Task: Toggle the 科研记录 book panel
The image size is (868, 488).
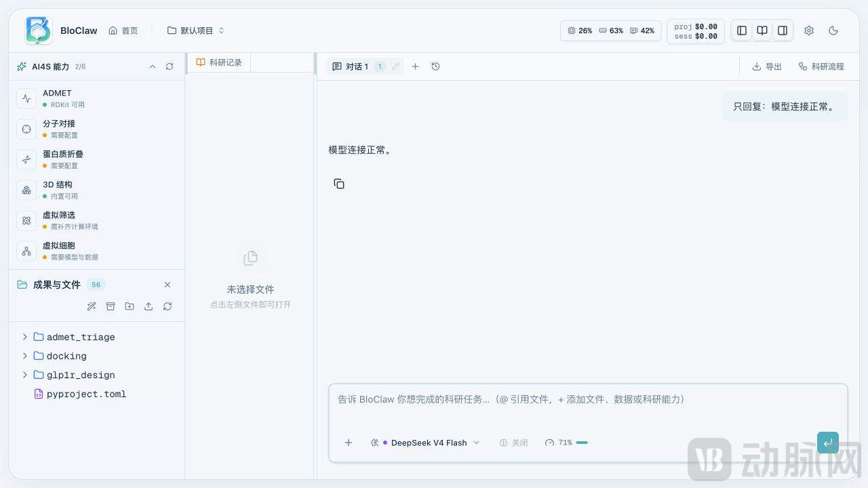Action: 762,30
